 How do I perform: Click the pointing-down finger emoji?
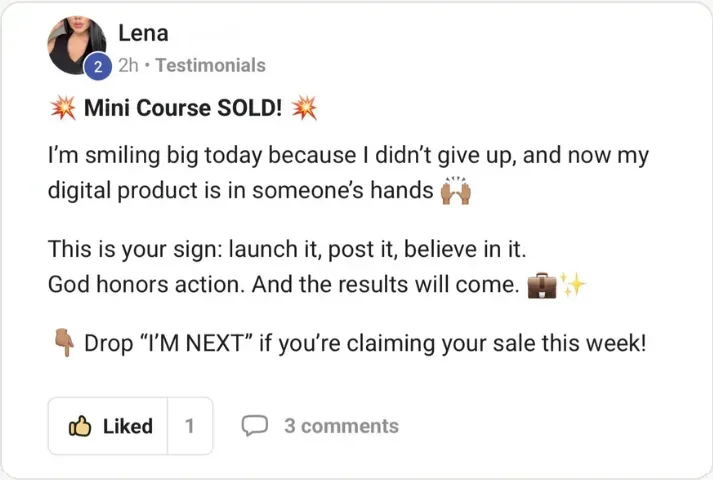point(62,343)
